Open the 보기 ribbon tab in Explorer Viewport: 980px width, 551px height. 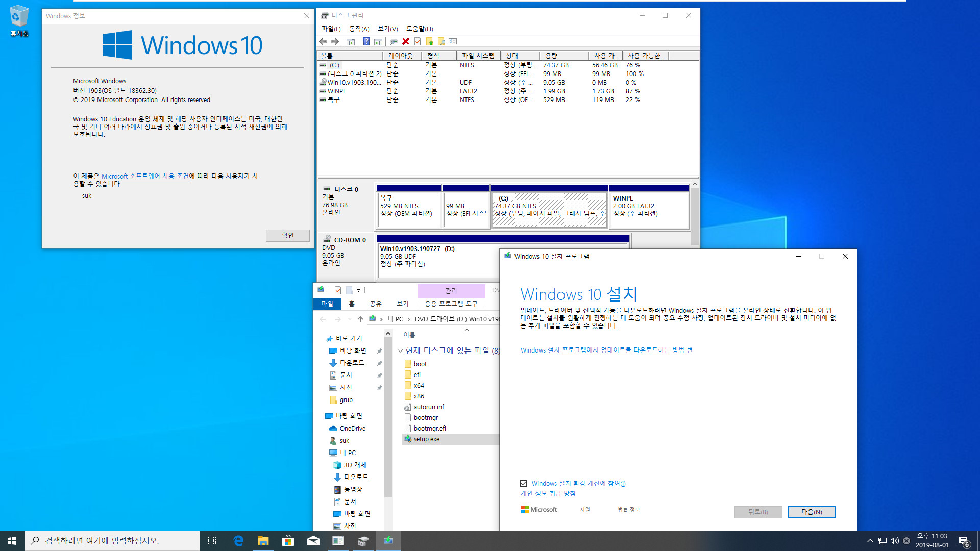pyautogui.click(x=403, y=304)
